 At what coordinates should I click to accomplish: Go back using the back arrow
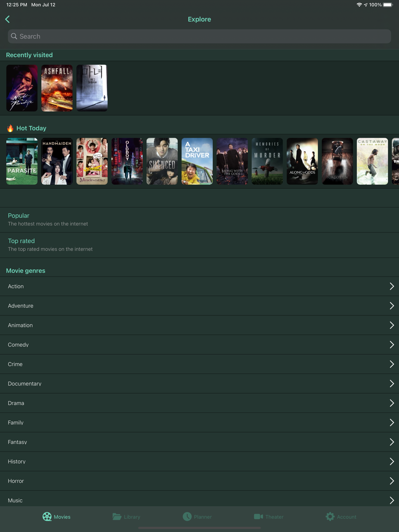pos(8,19)
